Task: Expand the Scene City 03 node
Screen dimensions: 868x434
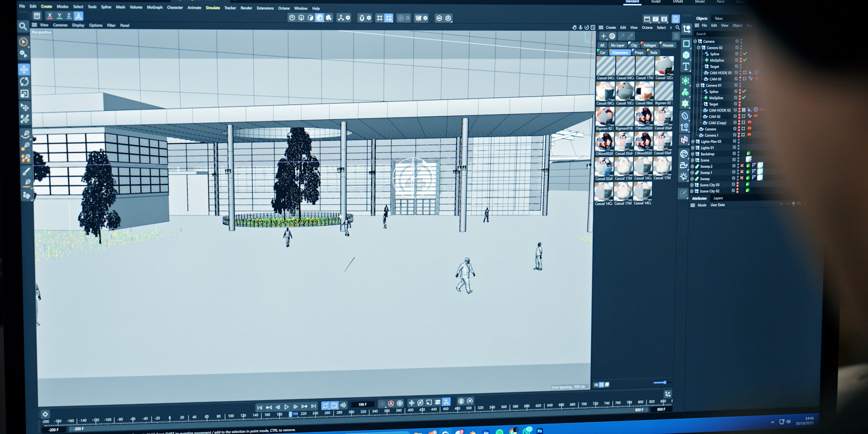Action: (692, 185)
